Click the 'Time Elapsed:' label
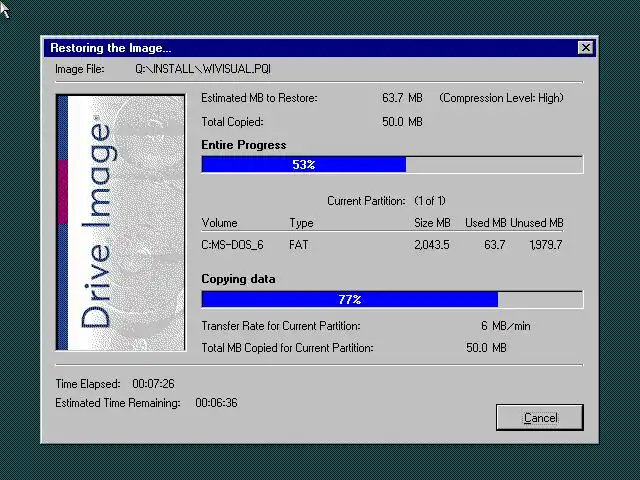 [x=88, y=384]
